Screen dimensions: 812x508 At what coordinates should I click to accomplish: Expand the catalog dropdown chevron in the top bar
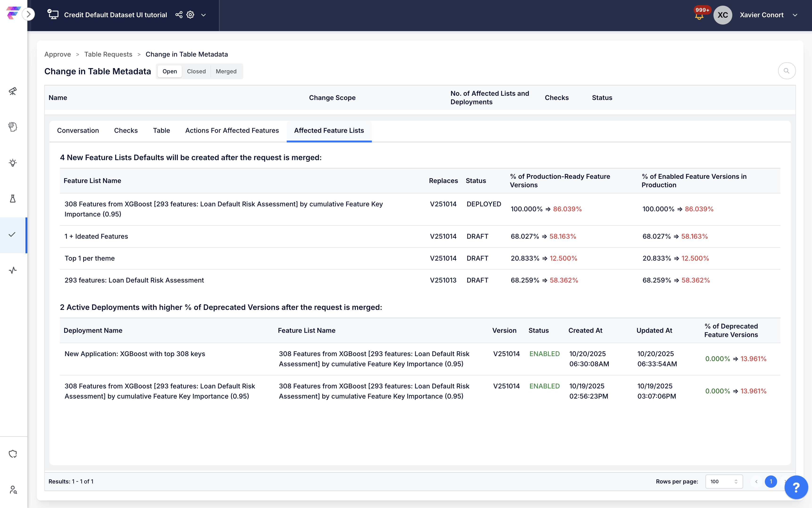203,15
